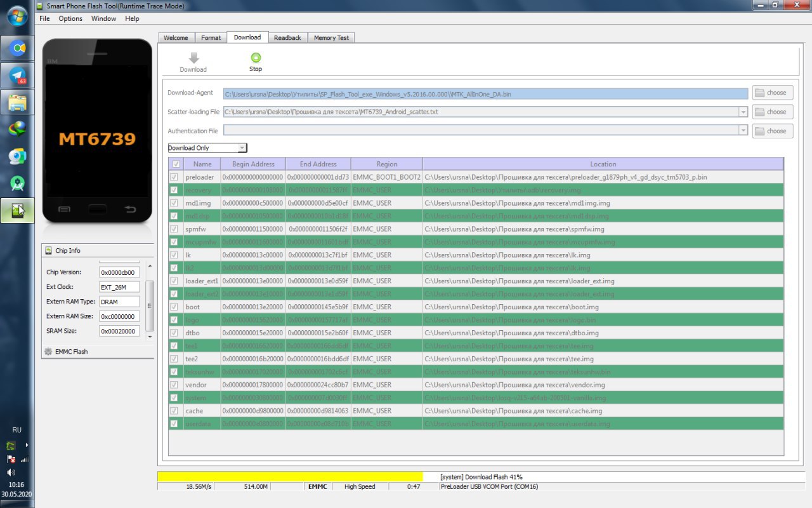Toggle the select-all header checkbox

(176, 164)
